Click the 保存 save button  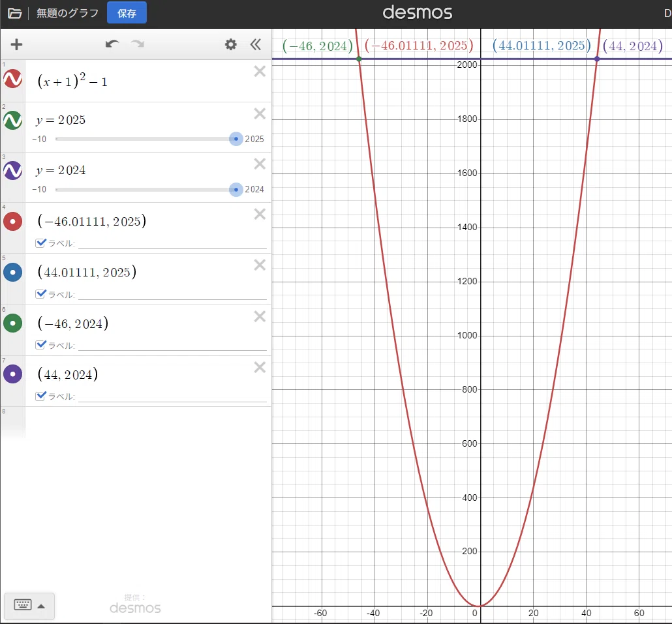(127, 13)
